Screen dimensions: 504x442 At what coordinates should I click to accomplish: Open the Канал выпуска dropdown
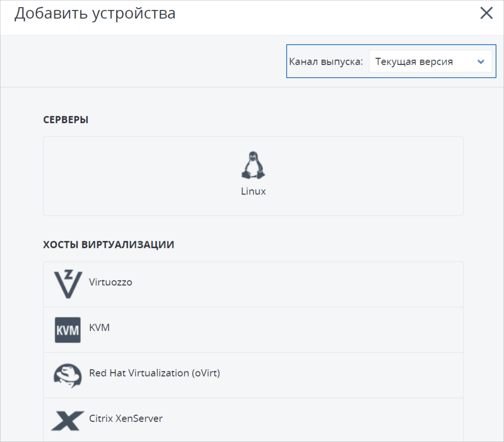(430, 61)
